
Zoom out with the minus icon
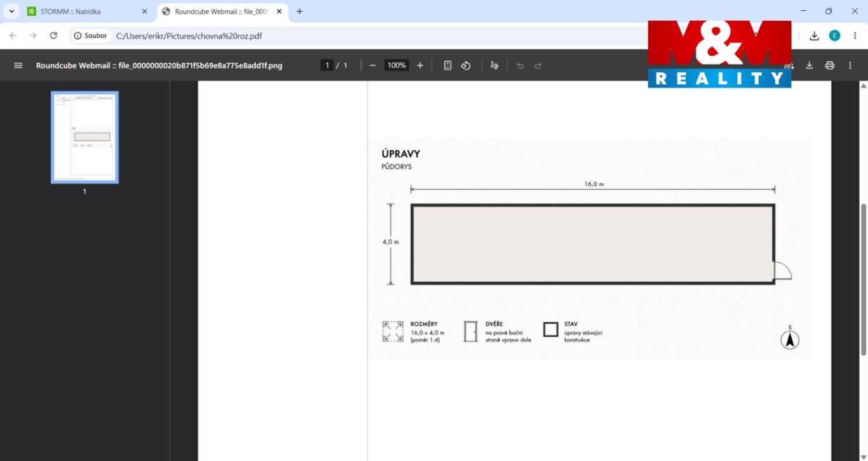[373, 65]
